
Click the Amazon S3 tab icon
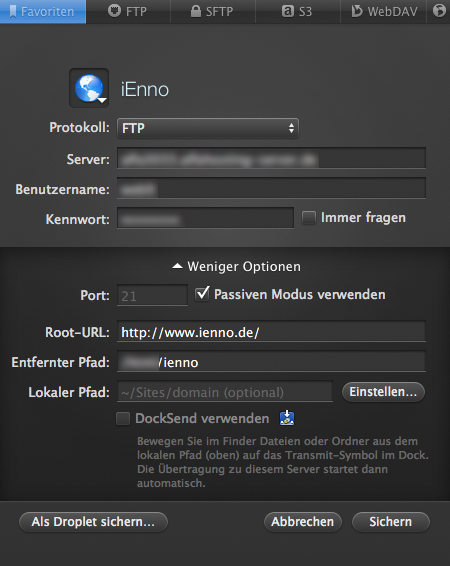tap(288, 11)
